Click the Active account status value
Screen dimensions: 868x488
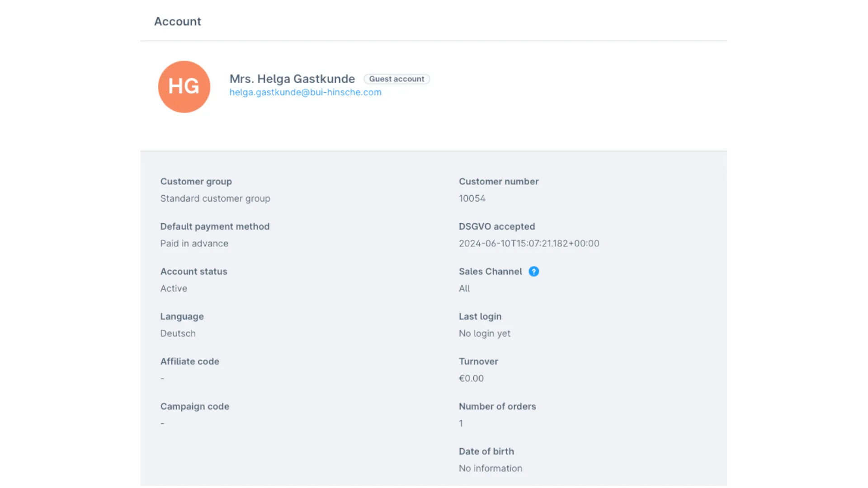tap(174, 288)
